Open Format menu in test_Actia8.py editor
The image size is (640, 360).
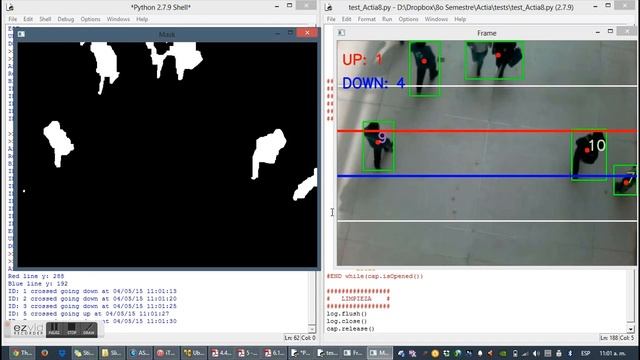(x=367, y=19)
